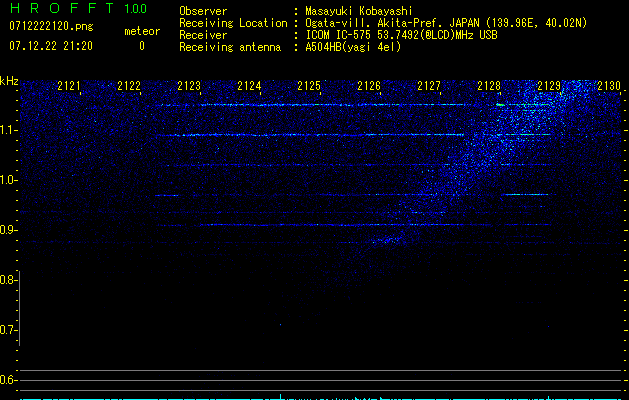629x400 pixels.
Task: Click the 0.8 kHz frequency label
Action: 8,280
